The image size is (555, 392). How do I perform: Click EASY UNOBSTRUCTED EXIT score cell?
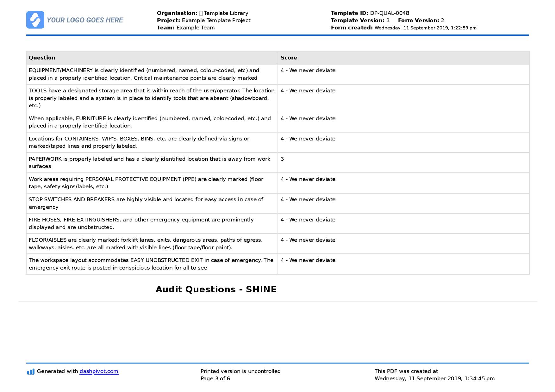click(403, 264)
